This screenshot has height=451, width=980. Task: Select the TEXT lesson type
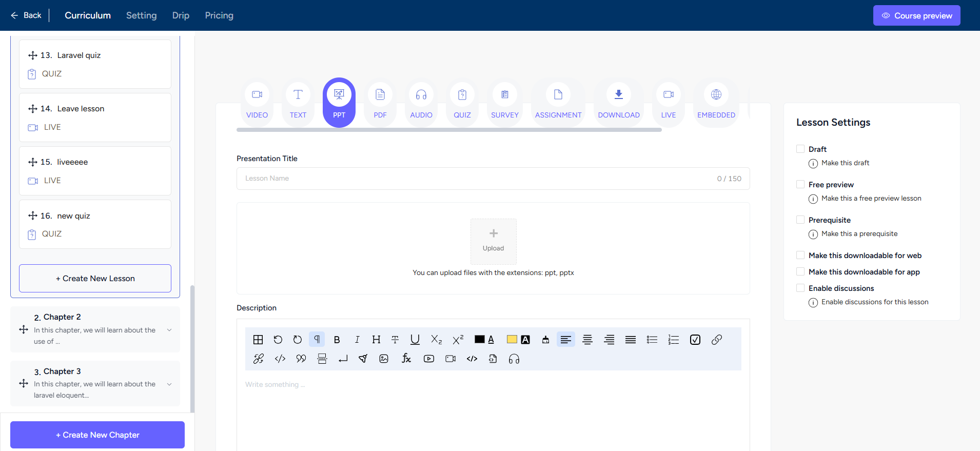(x=298, y=102)
